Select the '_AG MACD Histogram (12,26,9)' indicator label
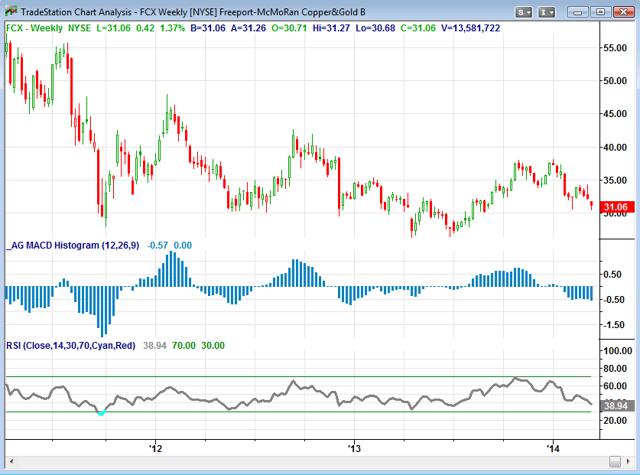This screenshot has height=475, width=640. (x=73, y=245)
